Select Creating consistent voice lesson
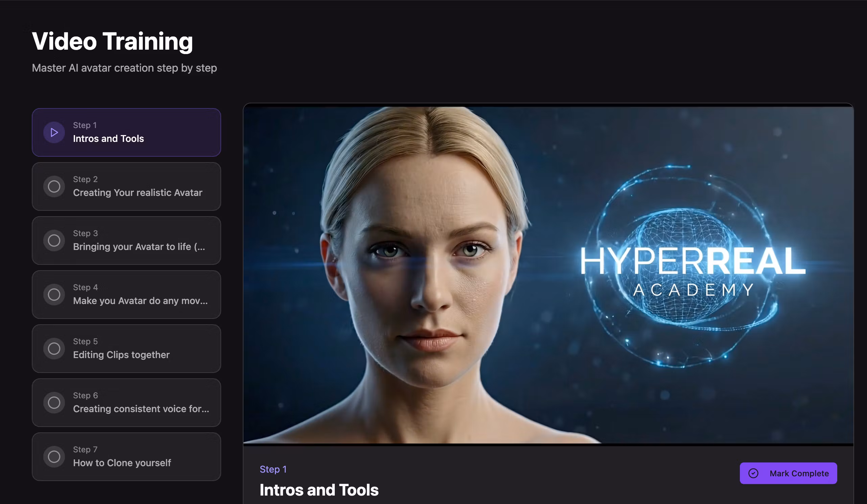The image size is (867, 504). (141, 408)
